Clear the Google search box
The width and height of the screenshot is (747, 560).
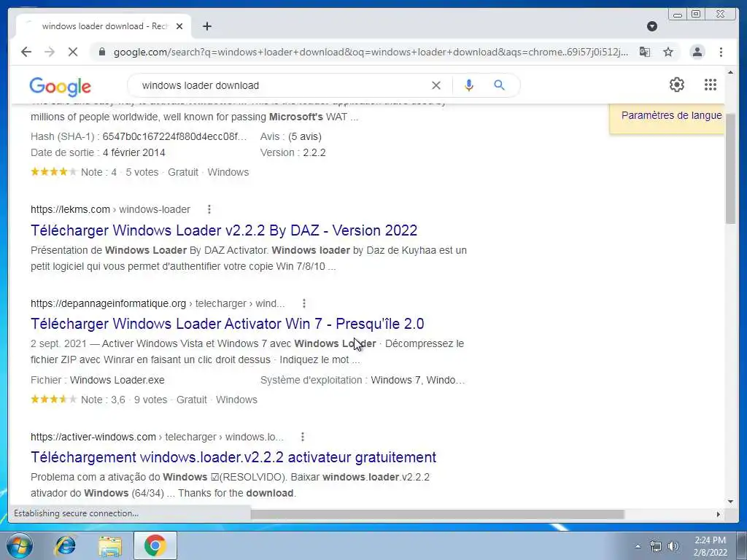point(436,85)
